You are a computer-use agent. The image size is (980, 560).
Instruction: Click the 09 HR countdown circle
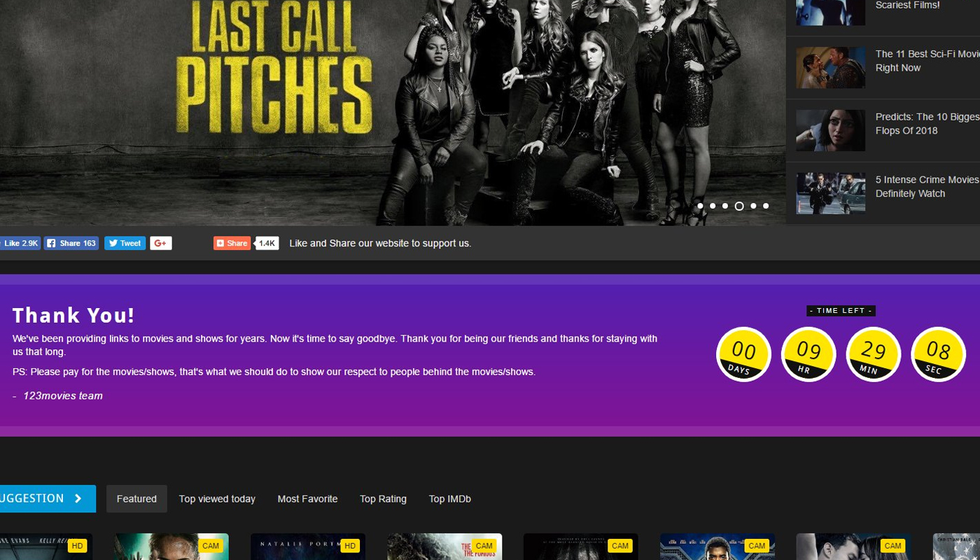coord(808,354)
